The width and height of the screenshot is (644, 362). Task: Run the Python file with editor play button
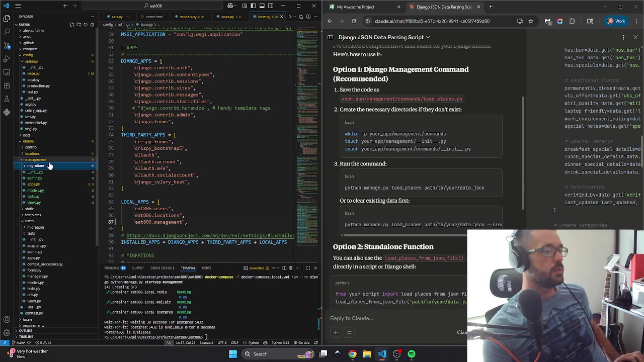289,17
